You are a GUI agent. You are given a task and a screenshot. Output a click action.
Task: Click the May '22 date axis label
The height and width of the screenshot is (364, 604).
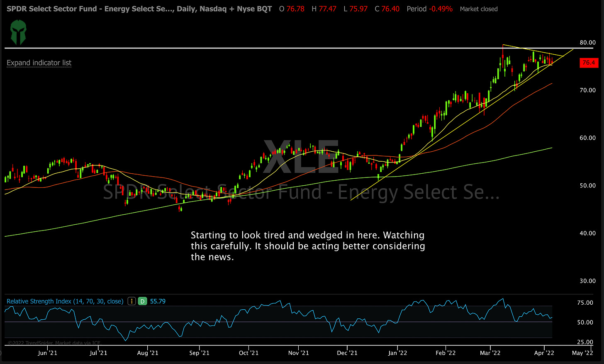click(582, 353)
